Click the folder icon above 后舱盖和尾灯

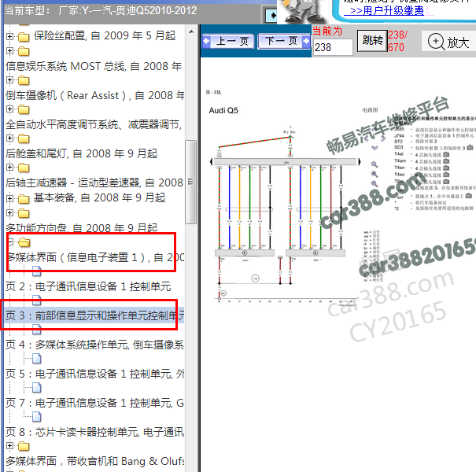pos(24,138)
